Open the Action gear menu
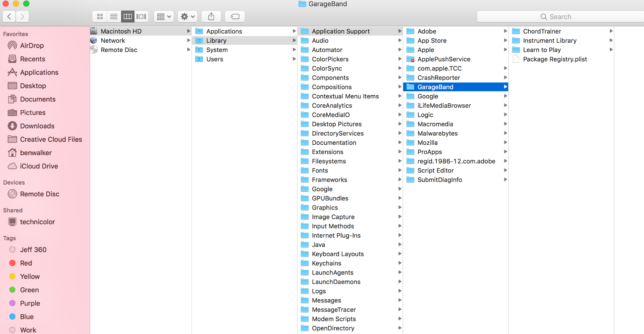The height and width of the screenshot is (334, 644). pyautogui.click(x=187, y=16)
